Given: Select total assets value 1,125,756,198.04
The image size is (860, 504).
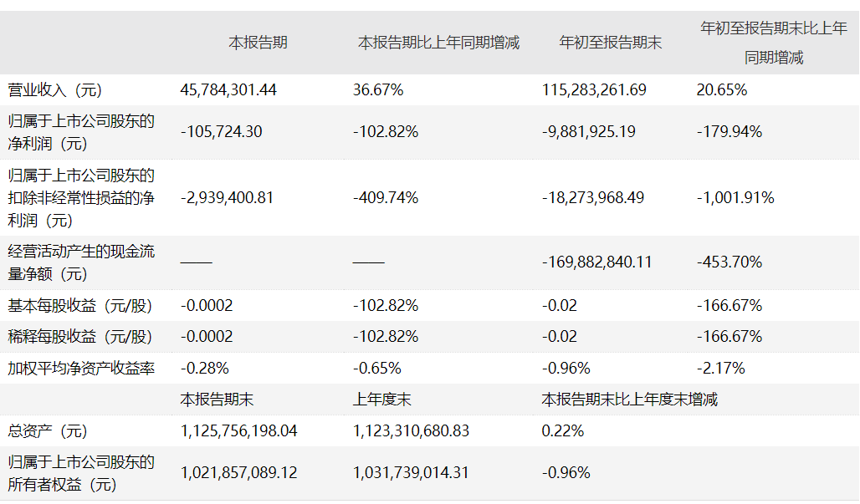Looking at the screenshot, I should [239, 431].
